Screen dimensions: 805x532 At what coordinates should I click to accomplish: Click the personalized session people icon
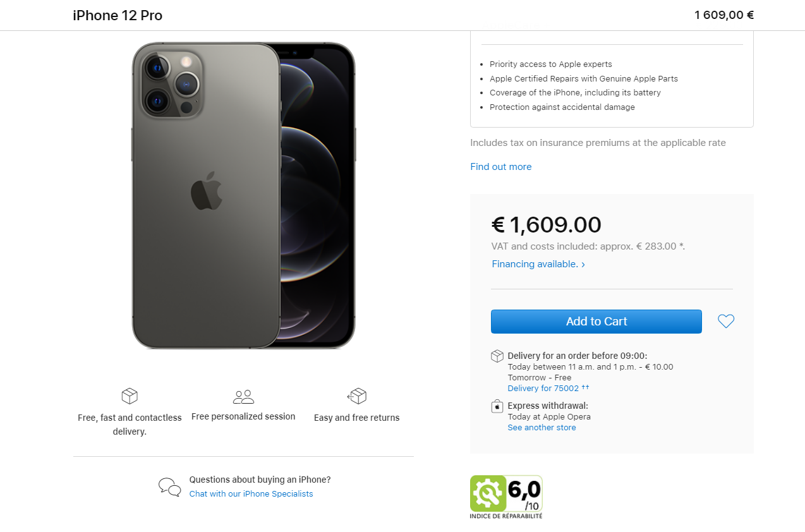(x=243, y=397)
